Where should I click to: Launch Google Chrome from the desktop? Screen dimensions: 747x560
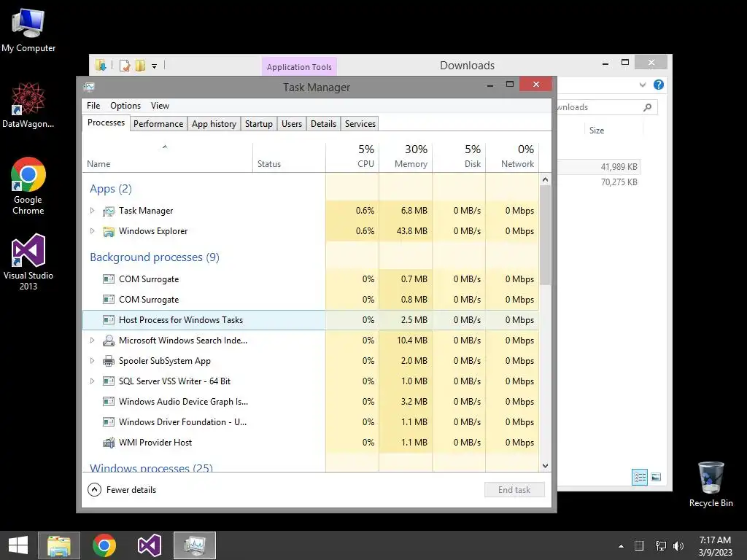pos(28,186)
